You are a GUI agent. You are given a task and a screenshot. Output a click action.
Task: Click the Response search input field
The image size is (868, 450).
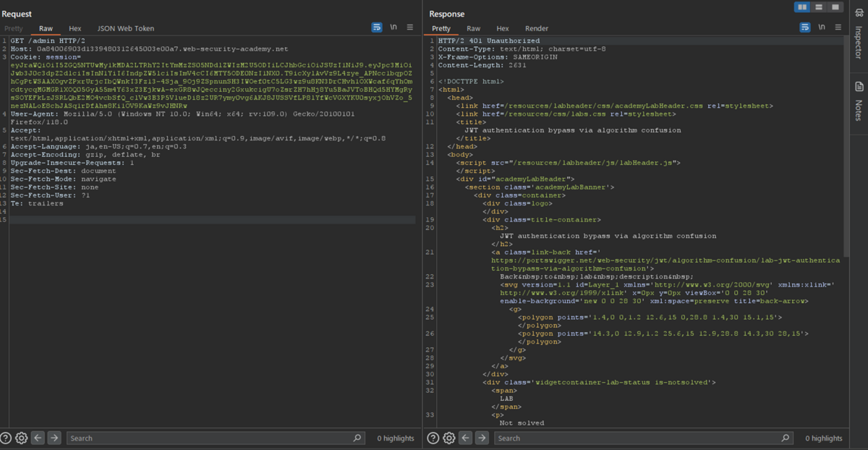[x=643, y=438]
